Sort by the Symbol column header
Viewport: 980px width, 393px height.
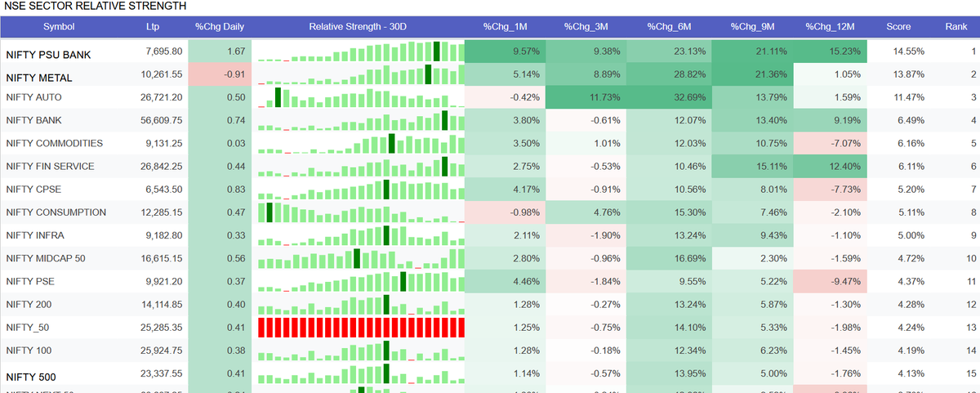(x=59, y=26)
